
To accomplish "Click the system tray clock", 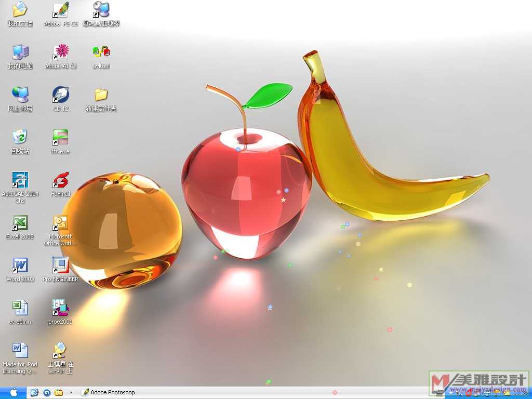I will pos(521,393).
